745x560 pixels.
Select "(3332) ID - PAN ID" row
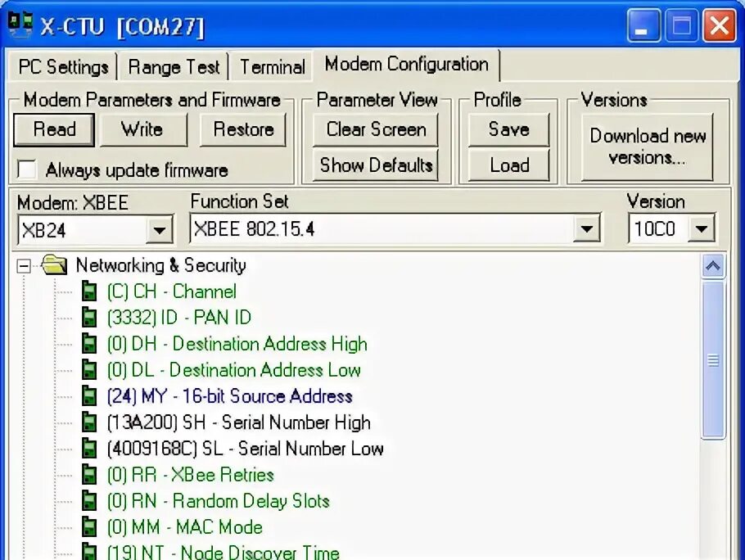click(x=179, y=318)
